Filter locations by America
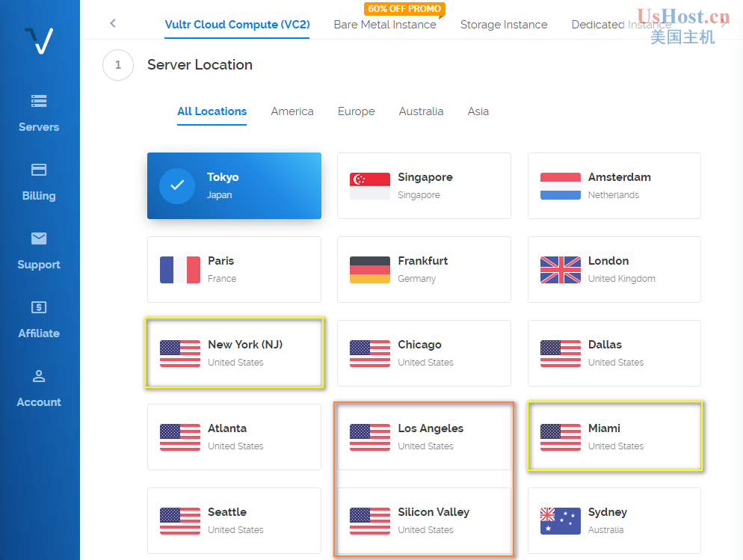The image size is (743, 560). 292,111
